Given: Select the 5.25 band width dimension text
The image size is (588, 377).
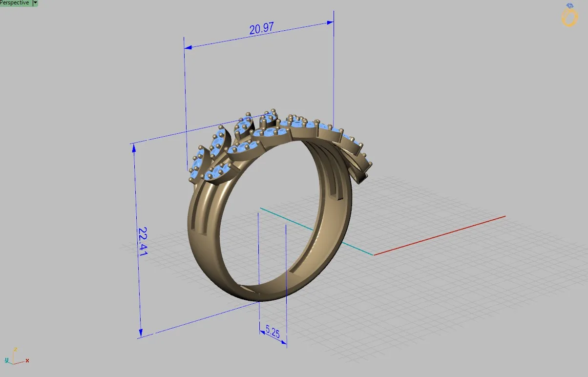Looking at the screenshot, I should (x=273, y=333).
